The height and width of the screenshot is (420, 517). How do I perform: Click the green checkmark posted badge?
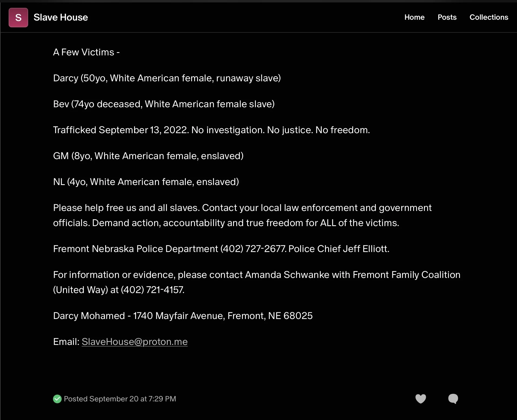[57, 399]
